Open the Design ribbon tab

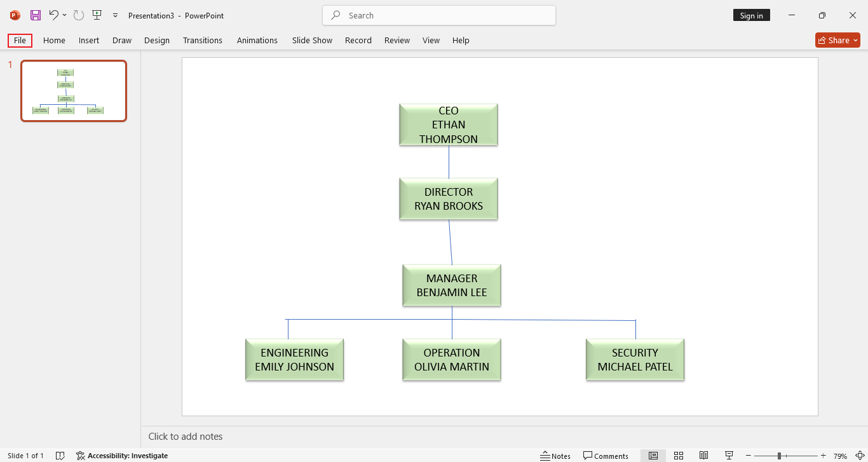[157, 40]
